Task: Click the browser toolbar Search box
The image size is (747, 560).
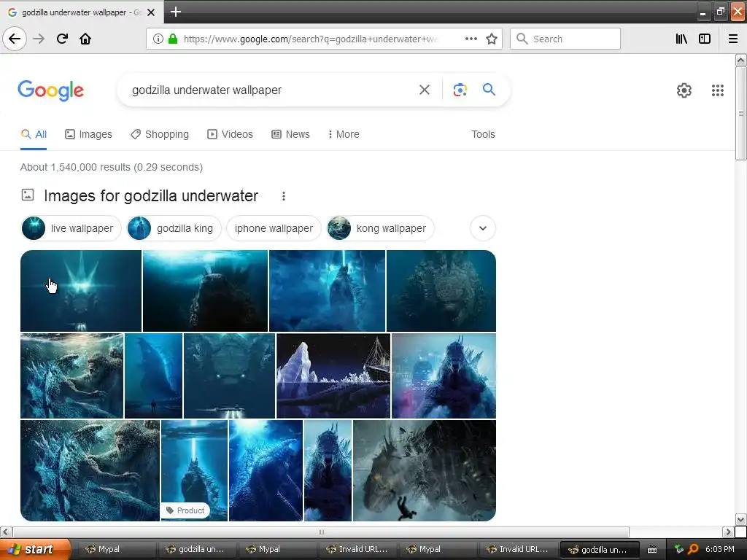Action: [x=565, y=39]
